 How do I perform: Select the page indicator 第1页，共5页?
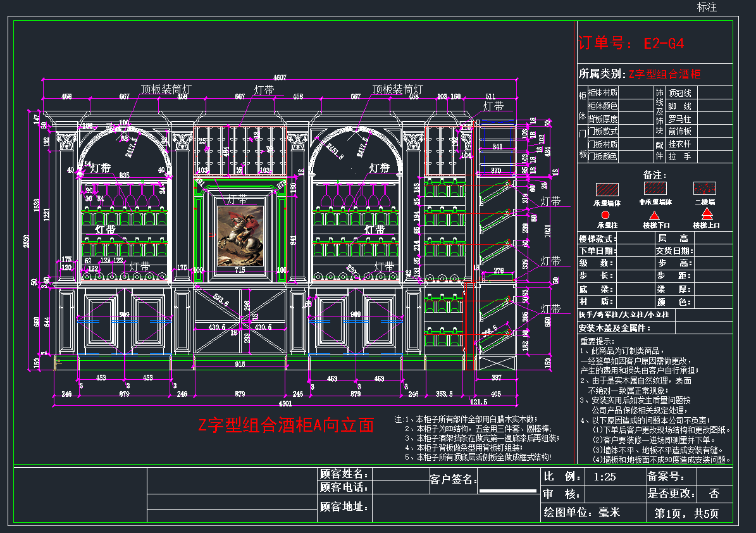coord(686,514)
